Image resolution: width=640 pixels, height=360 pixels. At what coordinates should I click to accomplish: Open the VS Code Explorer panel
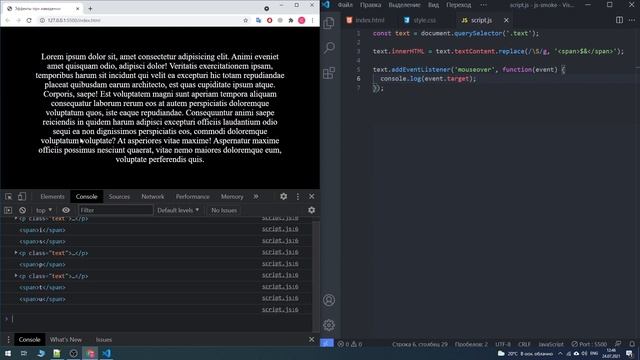pos(329,23)
